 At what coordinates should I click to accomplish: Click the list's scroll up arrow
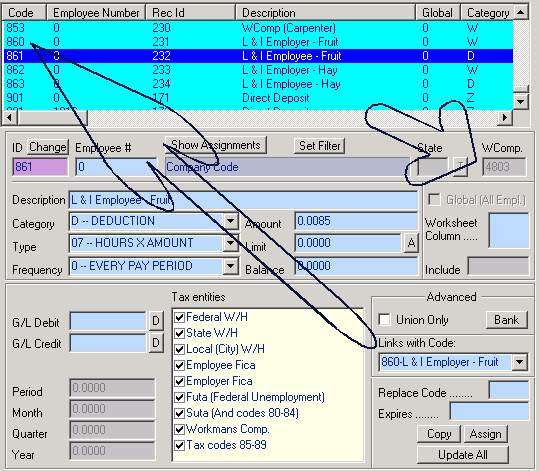click(x=521, y=13)
